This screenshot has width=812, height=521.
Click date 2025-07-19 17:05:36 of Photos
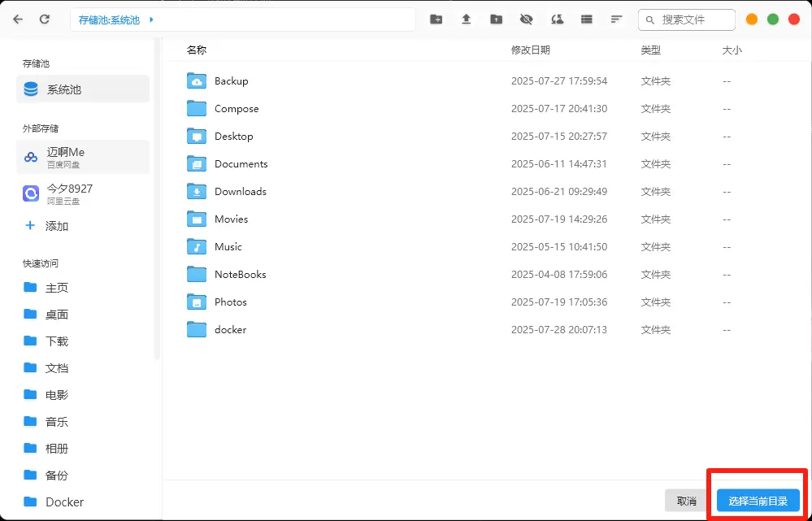pos(559,302)
